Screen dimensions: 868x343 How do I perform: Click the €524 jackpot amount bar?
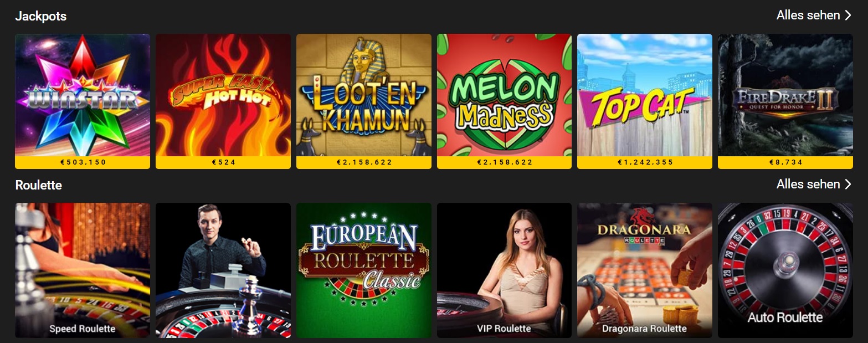223,162
